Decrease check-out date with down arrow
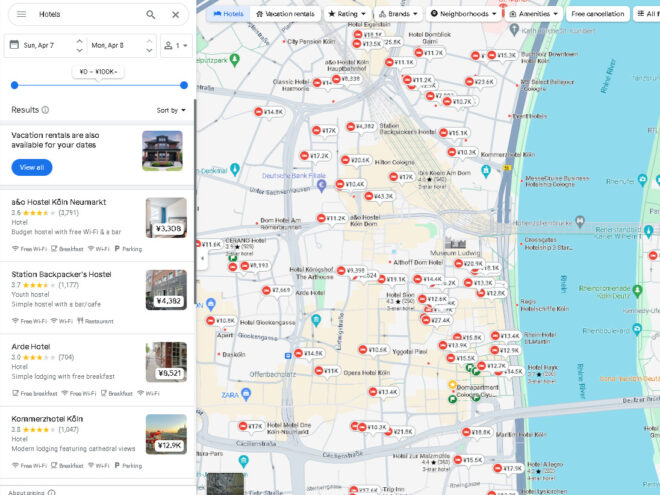 [149, 50]
